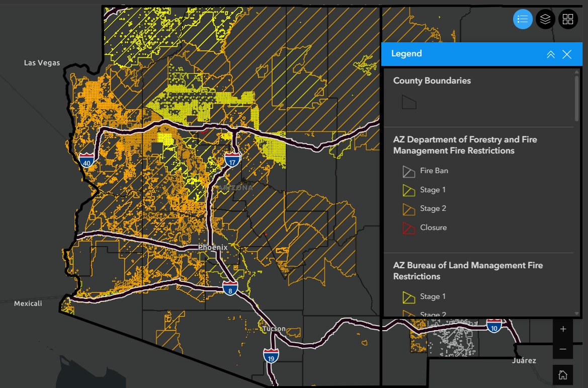
Task: Click the Closure legend label
Action: (434, 227)
